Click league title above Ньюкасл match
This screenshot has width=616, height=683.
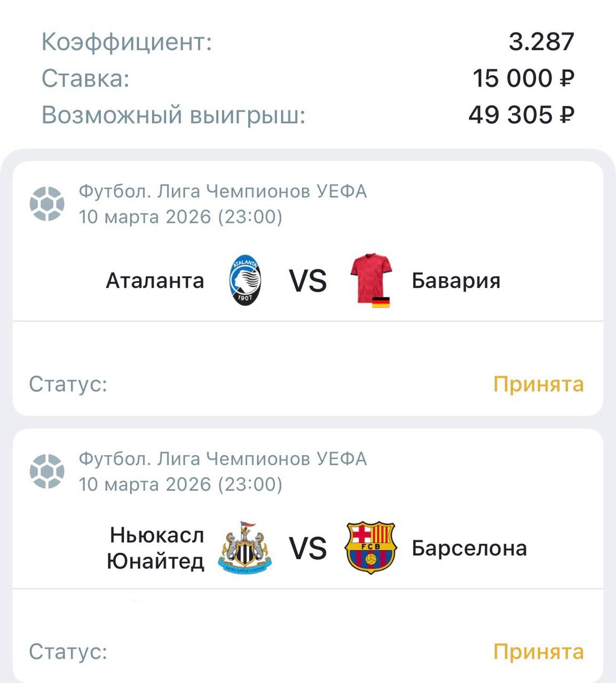click(x=223, y=459)
